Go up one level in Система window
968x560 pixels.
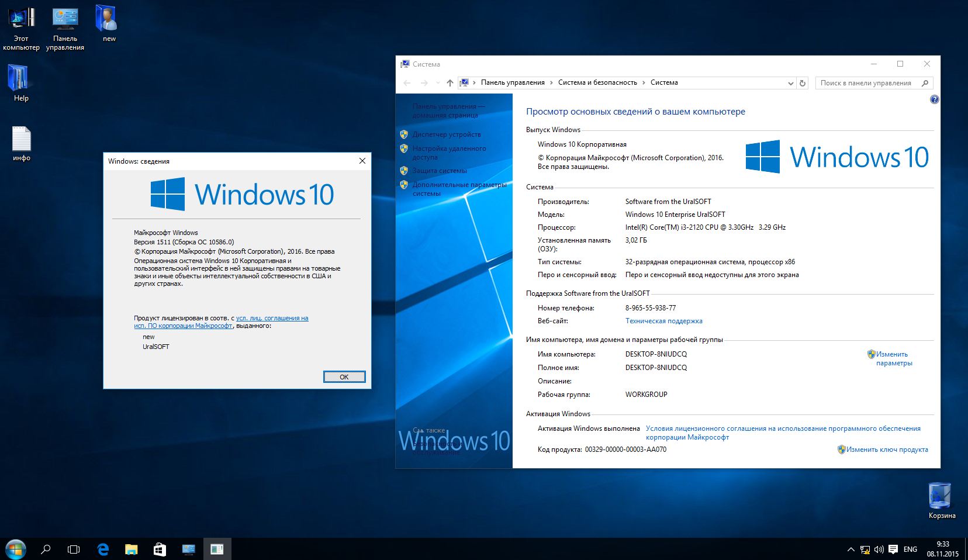450,83
